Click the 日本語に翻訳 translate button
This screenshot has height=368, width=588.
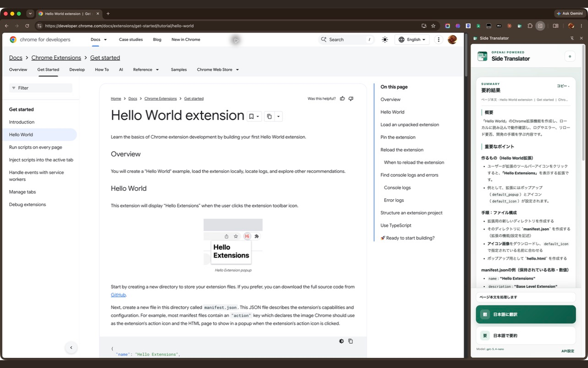[526, 314]
